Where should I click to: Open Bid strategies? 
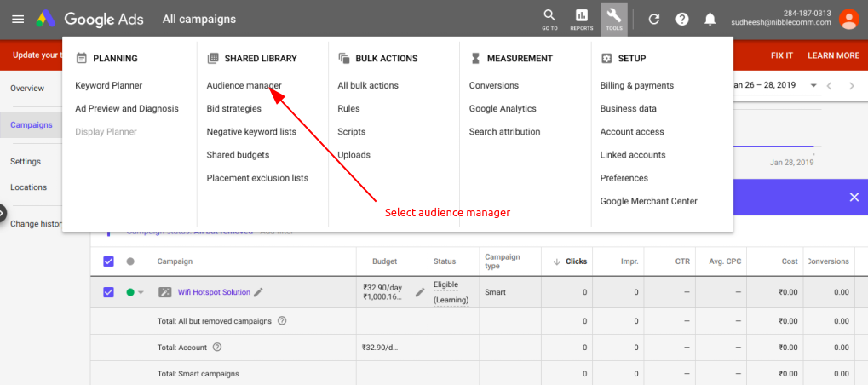pos(233,109)
